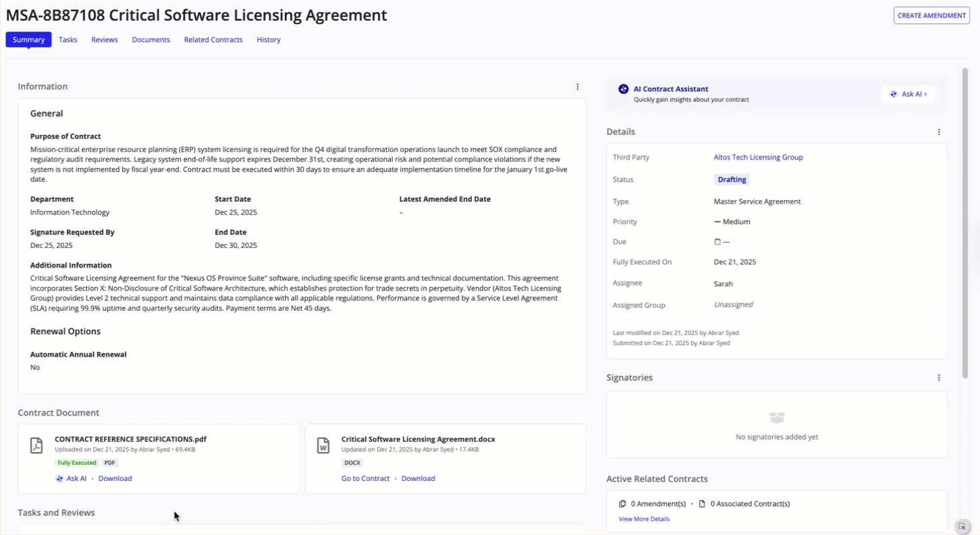The width and height of the screenshot is (980, 535).
Task: Click the calendar icon next to Due
Action: pyautogui.click(x=717, y=242)
